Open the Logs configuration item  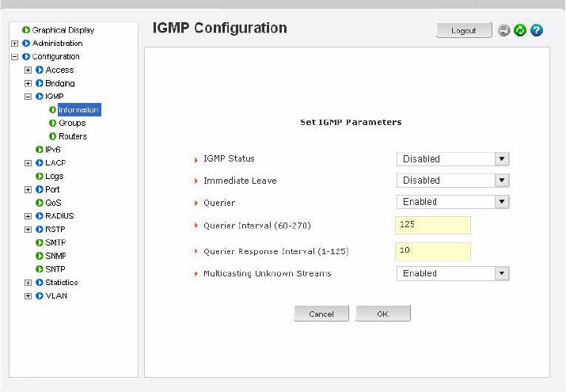coord(54,176)
